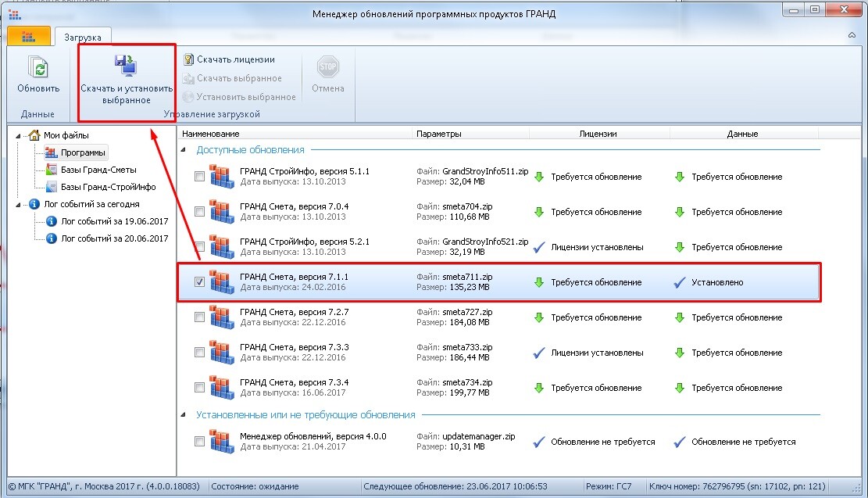Image resolution: width=868 pixels, height=498 pixels.
Task: Click Файл: smeta733.zip text
Action: point(455,347)
